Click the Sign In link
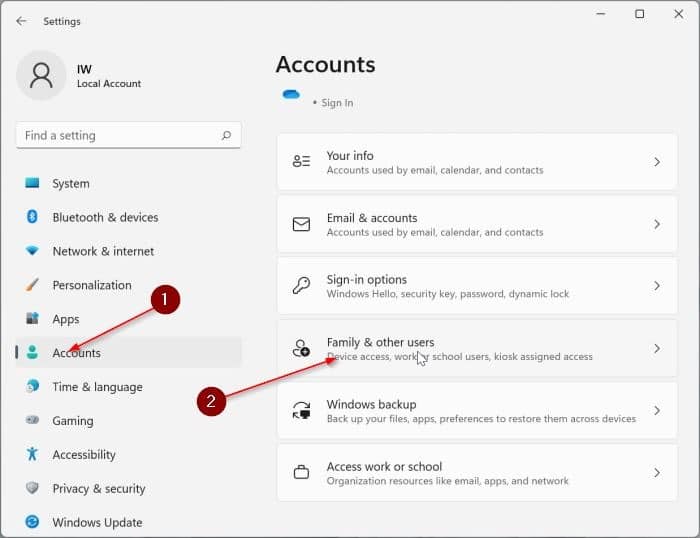The image size is (700, 538). pos(337,103)
